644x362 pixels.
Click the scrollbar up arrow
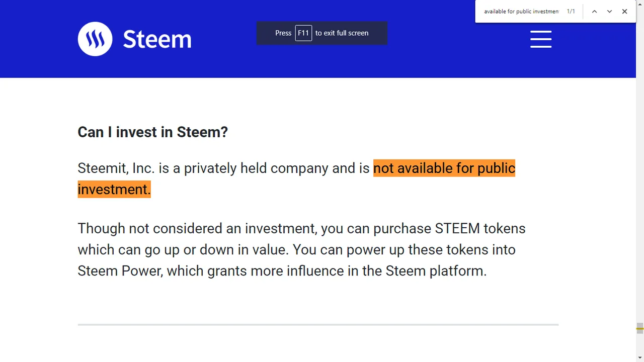pyautogui.click(x=640, y=4)
